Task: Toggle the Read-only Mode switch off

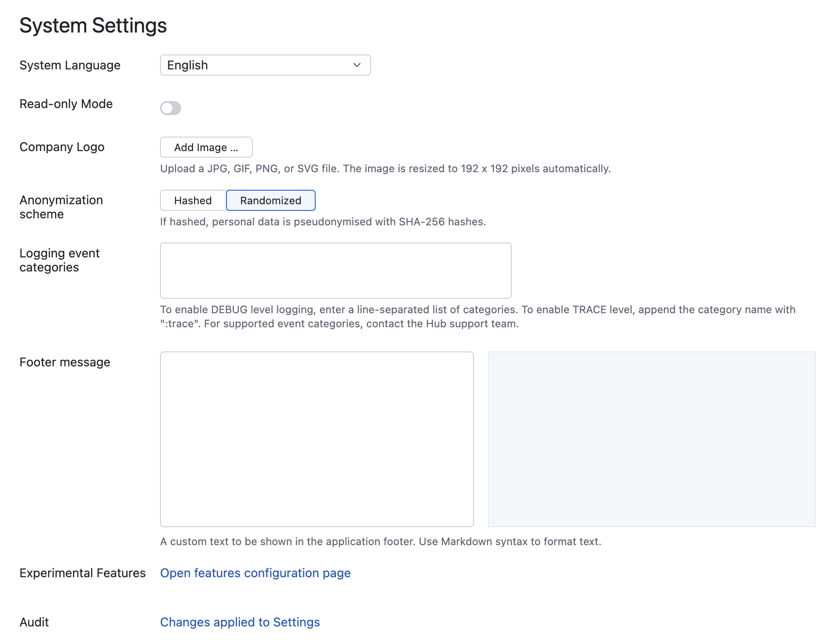Action: coord(171,108)
